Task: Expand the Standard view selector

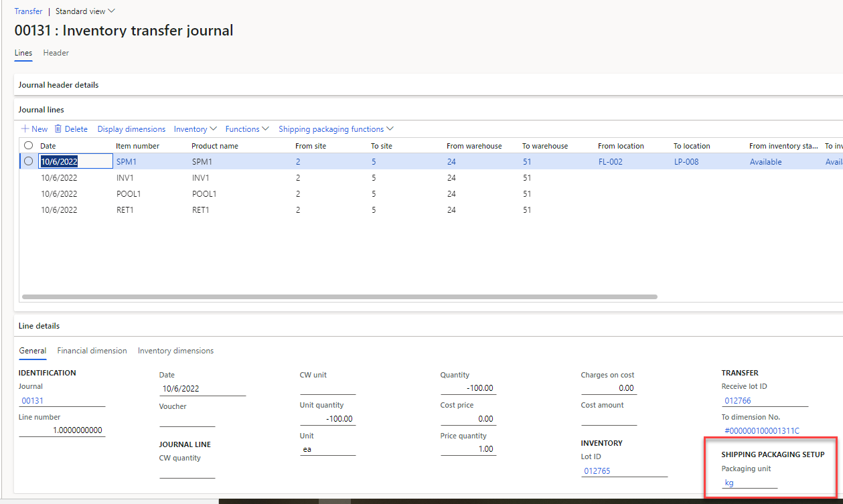Action: tap(85, 11)
